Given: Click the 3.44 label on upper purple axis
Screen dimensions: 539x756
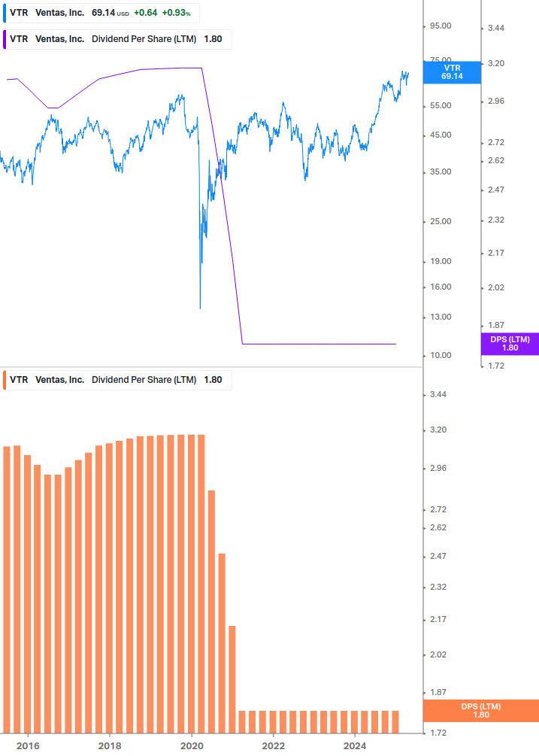Looking at the screenshot, I should click(496, 28).
